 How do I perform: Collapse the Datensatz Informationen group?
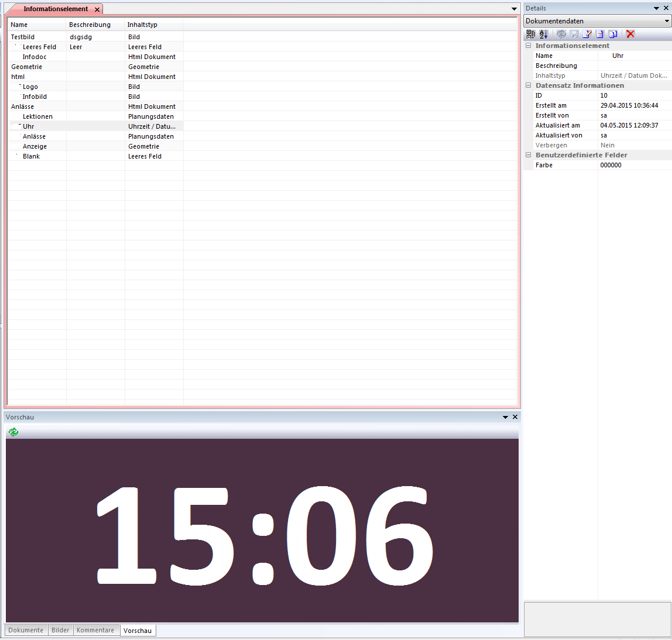tap(529, 85)
